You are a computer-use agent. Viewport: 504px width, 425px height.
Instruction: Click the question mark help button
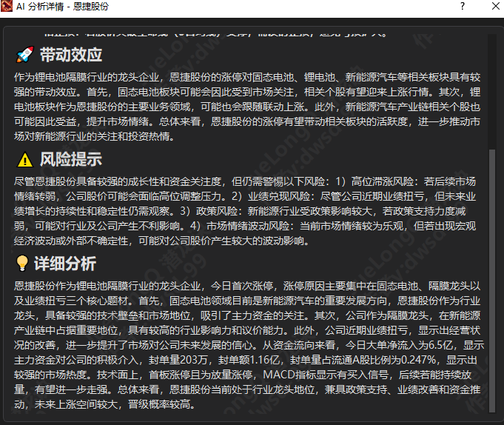[463, 6]
